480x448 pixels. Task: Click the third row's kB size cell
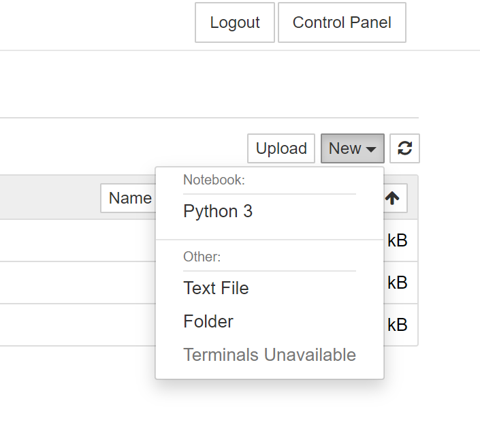point(398,325)
